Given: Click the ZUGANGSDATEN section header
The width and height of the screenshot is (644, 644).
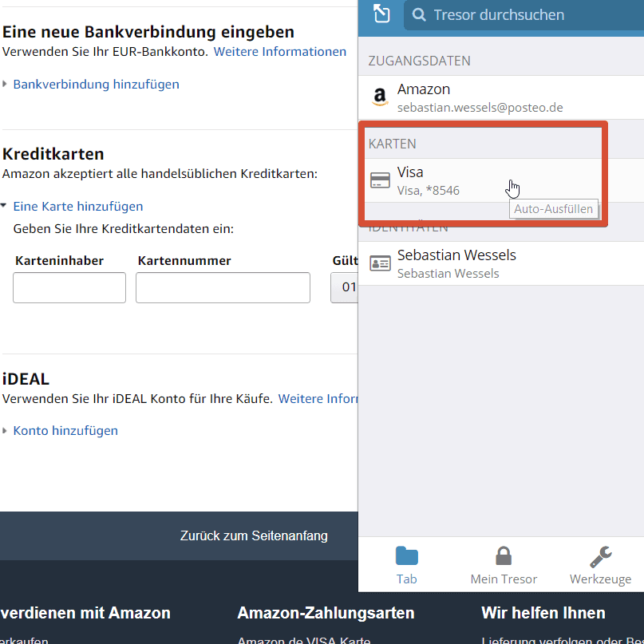Looking at the screenshot, I should click(x=419, y=61).
